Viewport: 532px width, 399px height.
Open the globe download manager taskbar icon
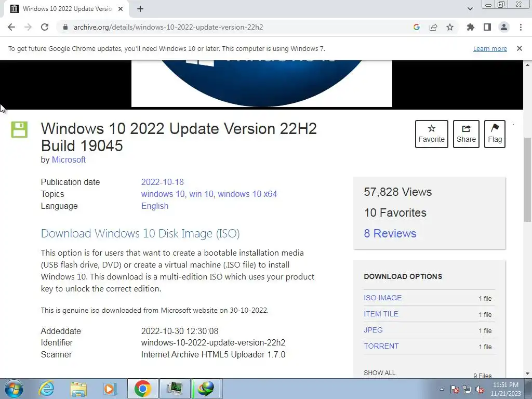coord(207,389)
